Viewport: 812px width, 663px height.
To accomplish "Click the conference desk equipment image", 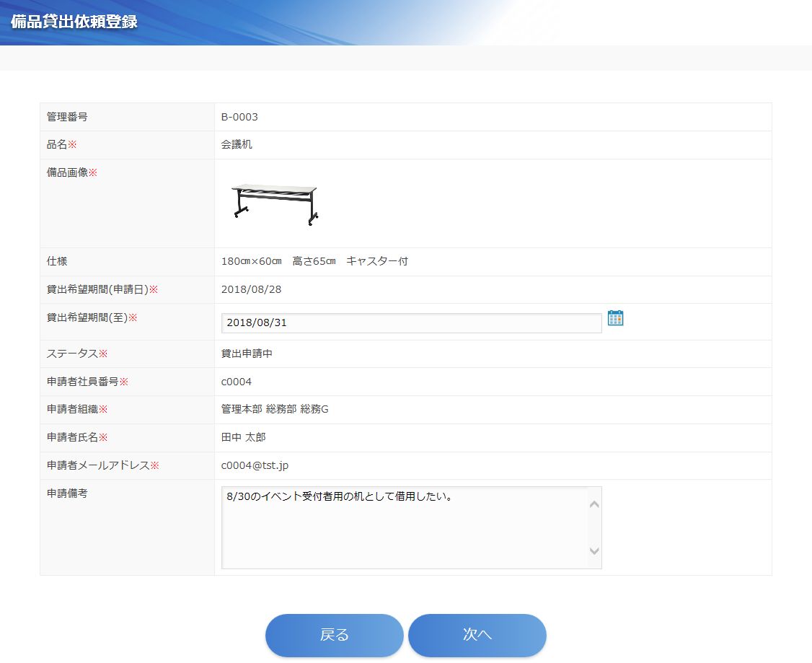I will pyautogui.click(x=275, y=203).
